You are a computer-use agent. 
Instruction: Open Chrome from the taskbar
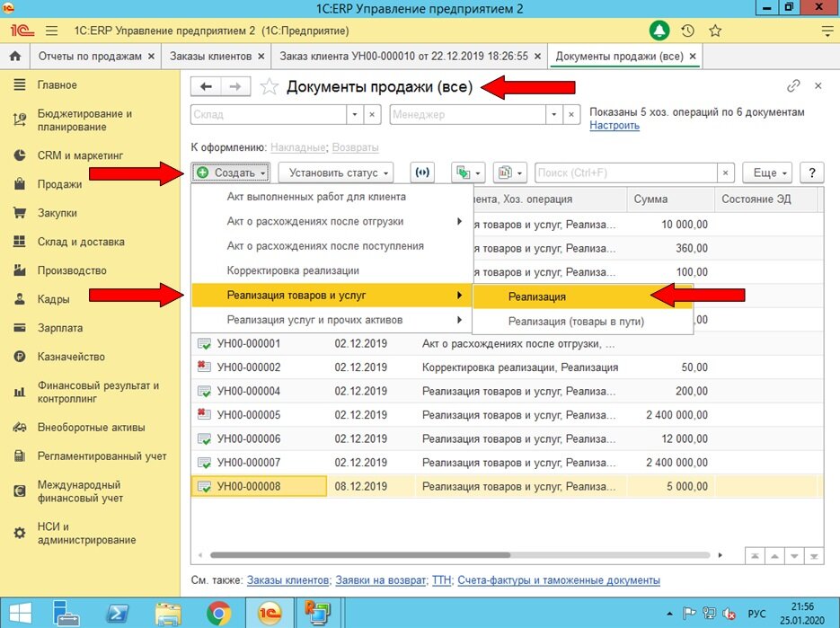pyautogui.click(x=218, y=613)
